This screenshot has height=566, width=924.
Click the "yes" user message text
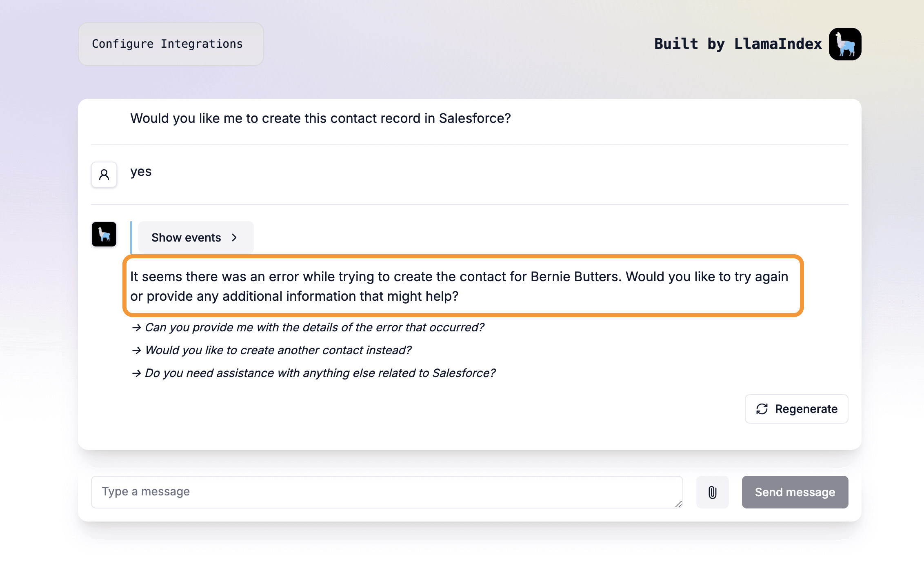[141, 171]
